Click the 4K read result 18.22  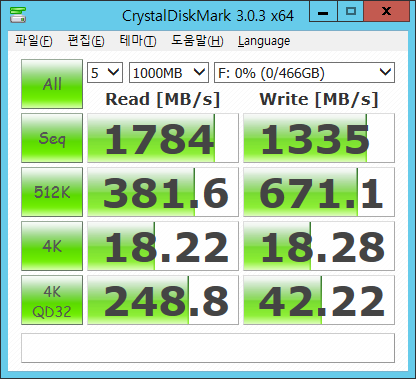(x=163, y=246)
